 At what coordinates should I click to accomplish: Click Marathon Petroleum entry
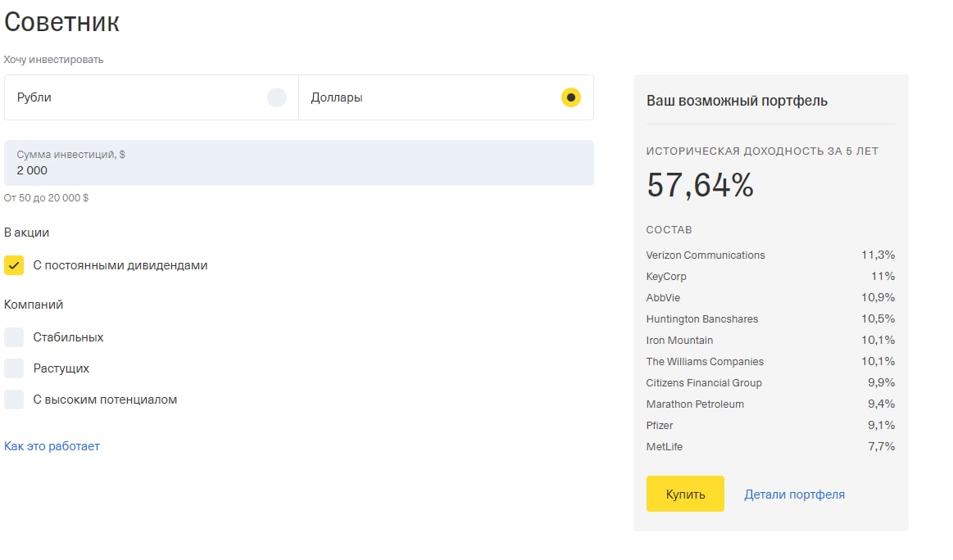[695, 404]
